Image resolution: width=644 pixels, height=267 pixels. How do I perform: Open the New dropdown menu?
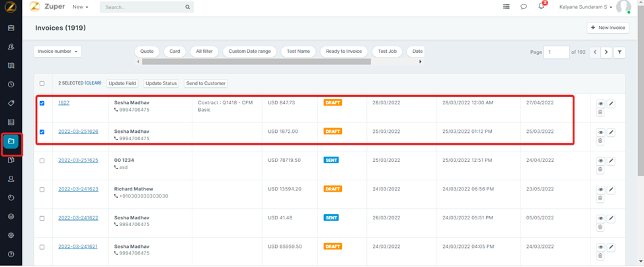(x=80, y=7)
